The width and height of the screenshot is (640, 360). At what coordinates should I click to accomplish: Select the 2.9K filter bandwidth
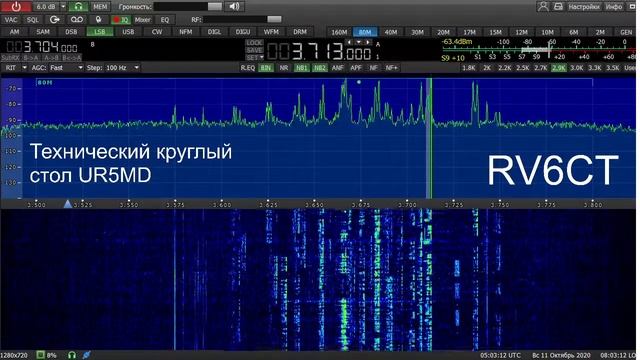click(x=558, y=68)
